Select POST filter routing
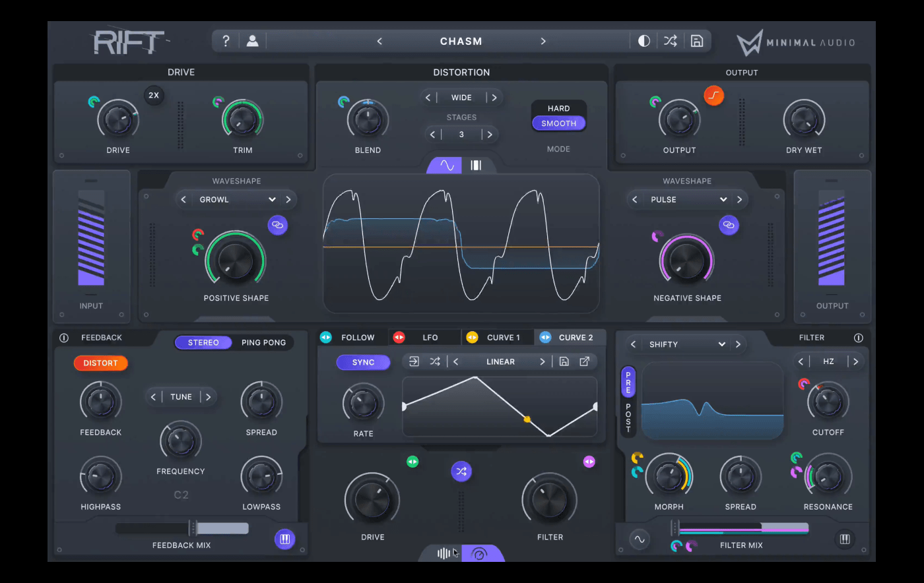 pyautogui.click(x=628, y=417)
